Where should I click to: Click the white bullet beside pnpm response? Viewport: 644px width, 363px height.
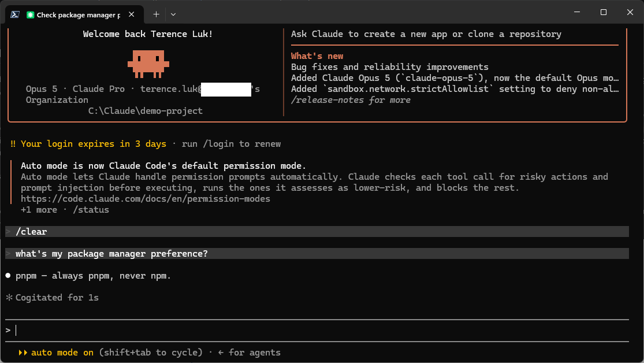point(8,276)
